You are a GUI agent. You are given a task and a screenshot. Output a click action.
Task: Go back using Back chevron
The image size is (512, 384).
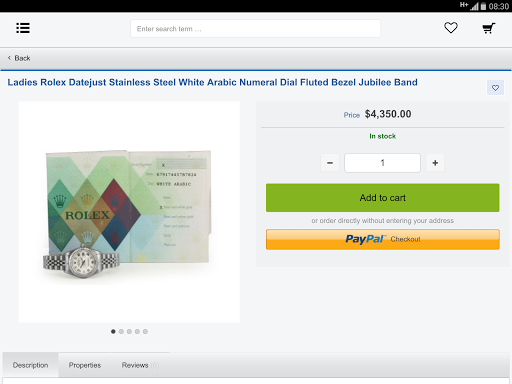tap(19, 58)
